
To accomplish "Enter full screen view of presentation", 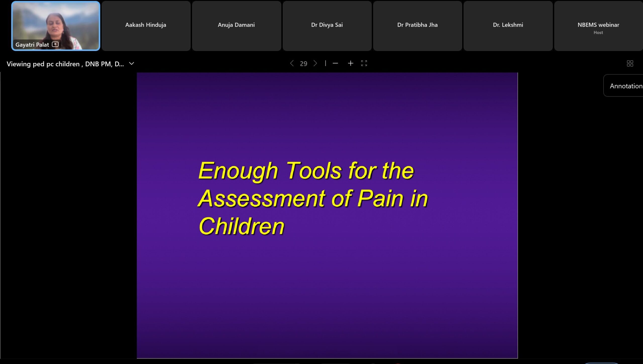I will 364,63.
